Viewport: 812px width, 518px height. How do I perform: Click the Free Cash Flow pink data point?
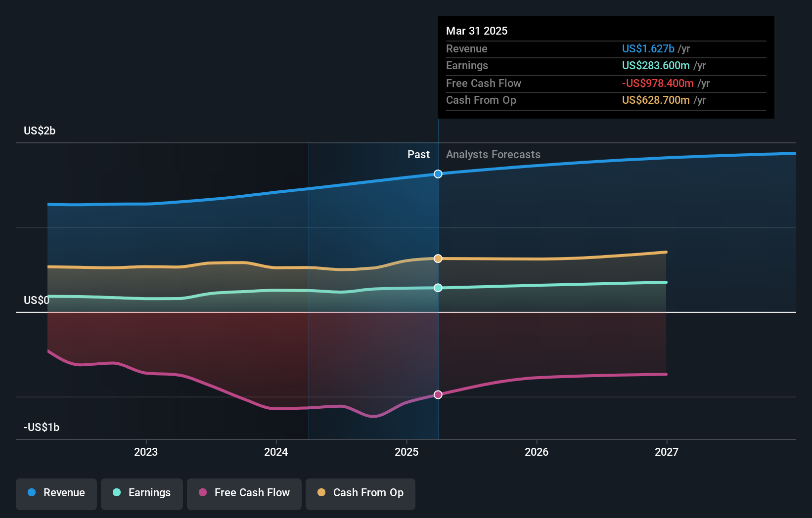coord(438,394)
